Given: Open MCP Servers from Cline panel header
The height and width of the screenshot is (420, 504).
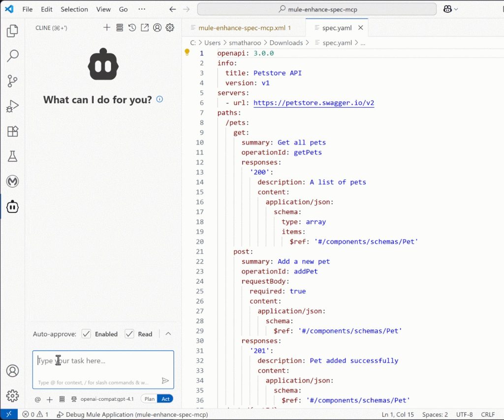Looking at the screenshot, I should (120, 28).
